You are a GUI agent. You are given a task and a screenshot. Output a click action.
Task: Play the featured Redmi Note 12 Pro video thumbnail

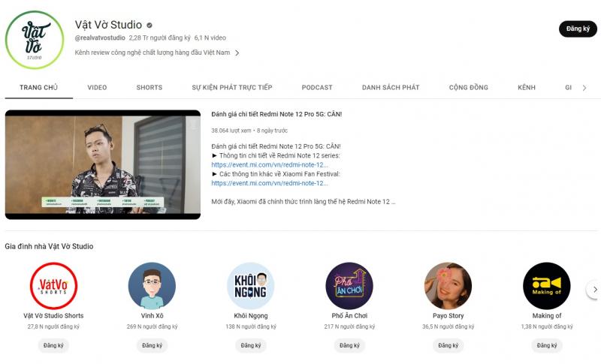tap(103, 164)
